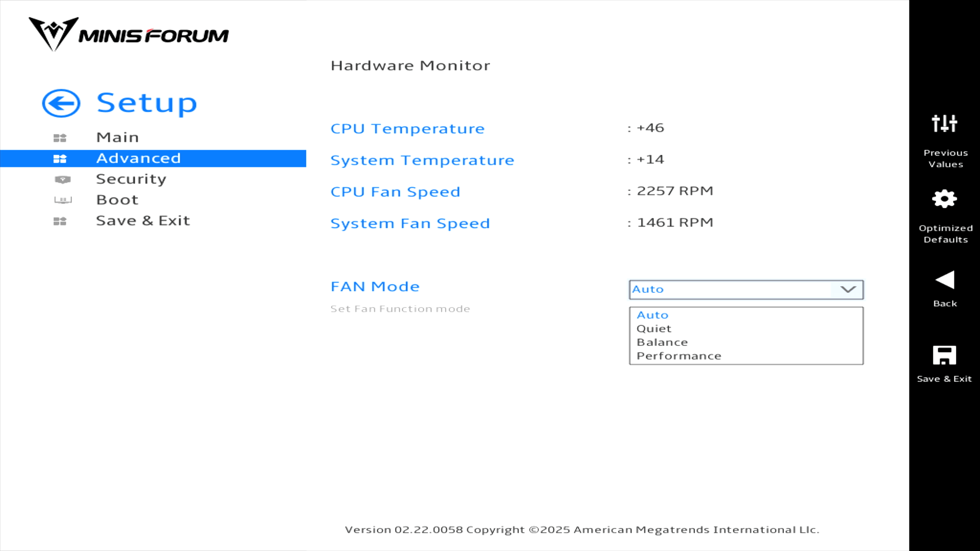Go to the Security menu item
The image size is (980, 551).
[131, 179]
